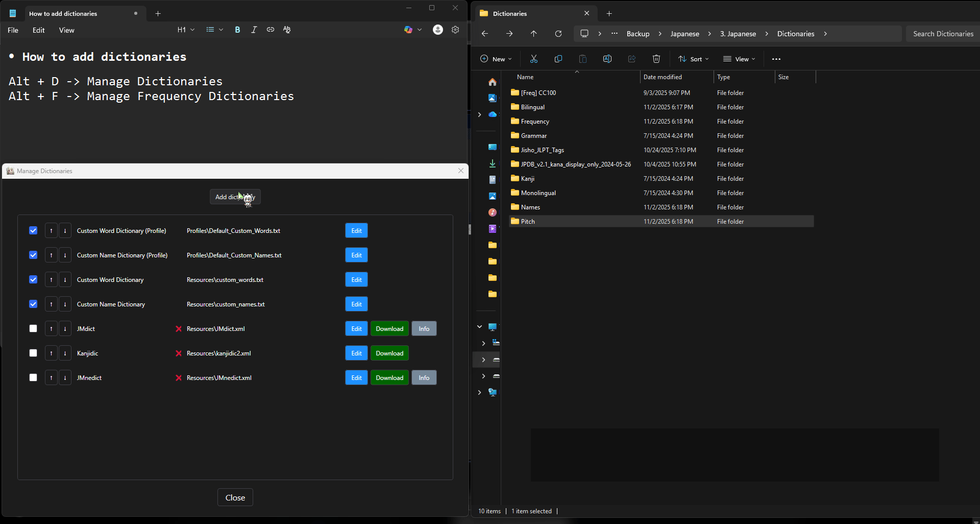Click the Japanese breadcrumb in address bar
This screenshot has width=980, height=524.
pos(684,34)
